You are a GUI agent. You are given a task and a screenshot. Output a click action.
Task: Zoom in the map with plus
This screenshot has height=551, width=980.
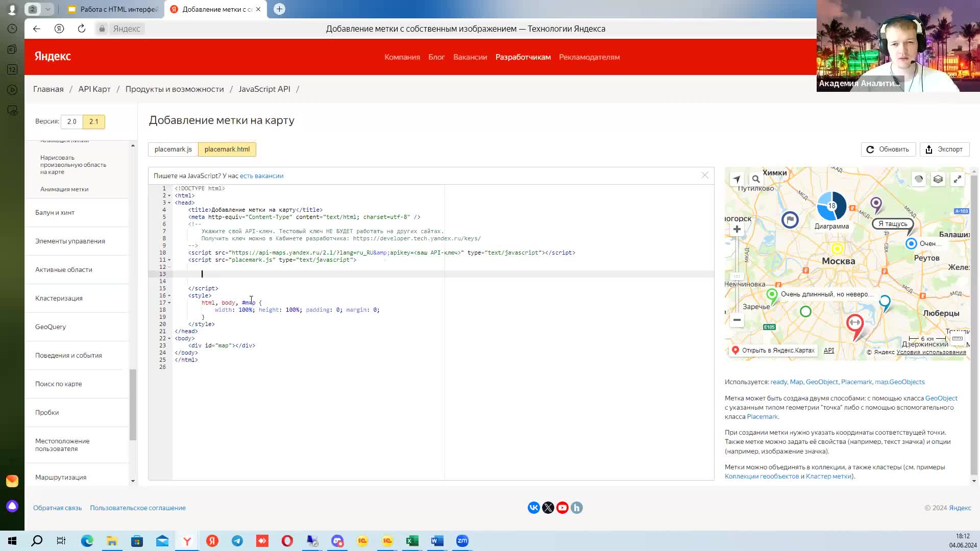[737, 229]
